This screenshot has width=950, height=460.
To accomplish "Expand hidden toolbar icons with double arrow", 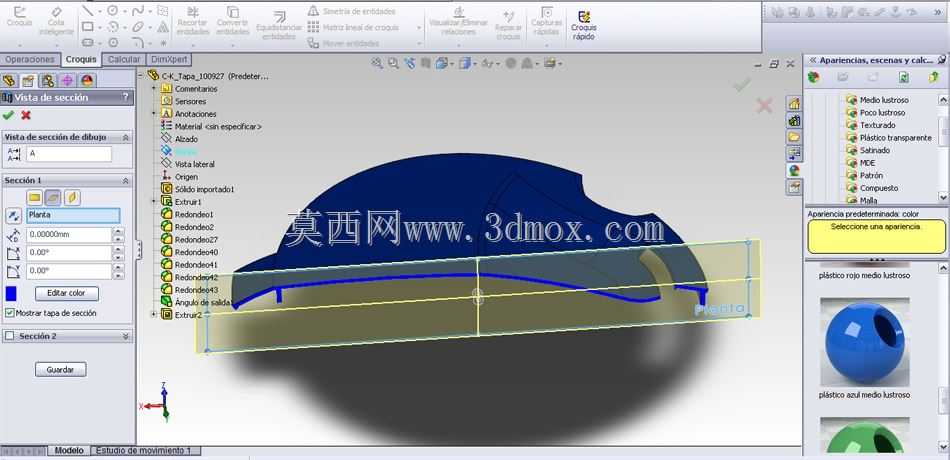I will pos(938,12).
